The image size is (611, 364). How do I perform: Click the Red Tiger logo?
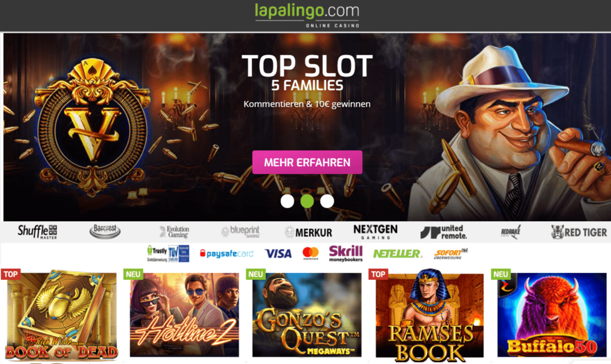click(x=579, y=232)
